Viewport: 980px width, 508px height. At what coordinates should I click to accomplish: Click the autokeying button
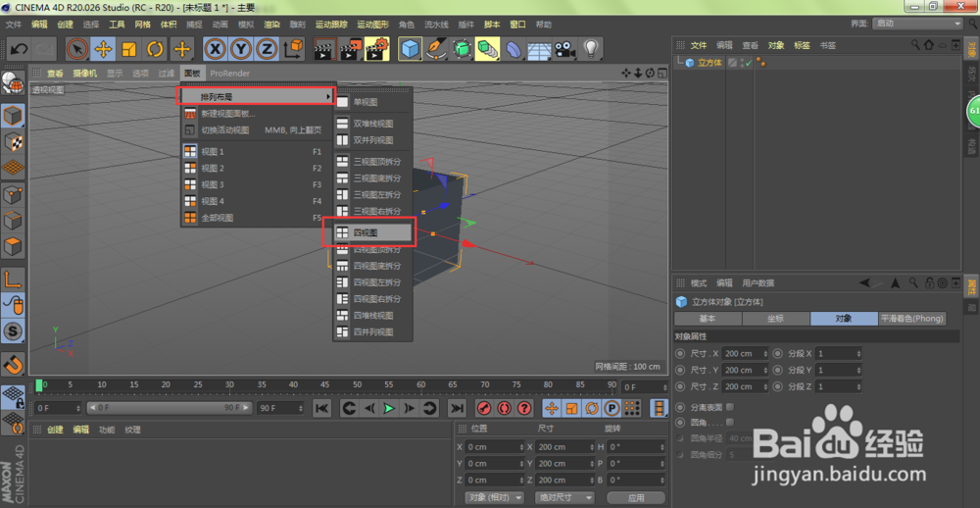click(504, 409)
